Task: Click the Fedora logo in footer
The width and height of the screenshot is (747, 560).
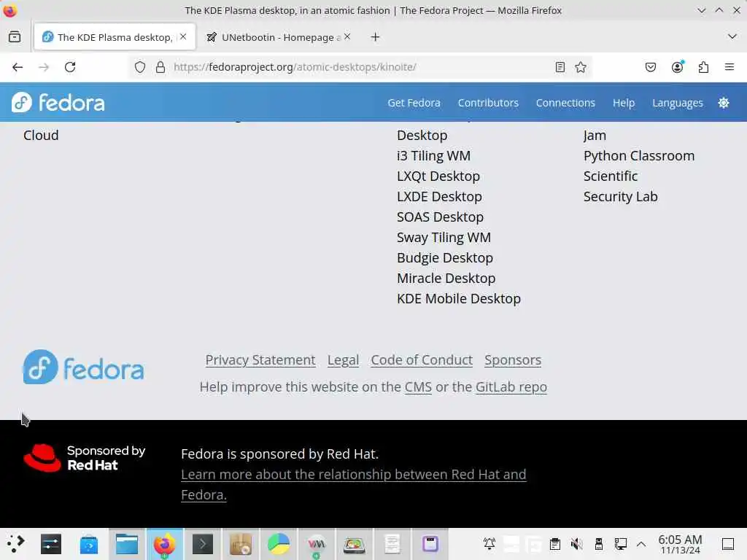Action: coord(83,367)
